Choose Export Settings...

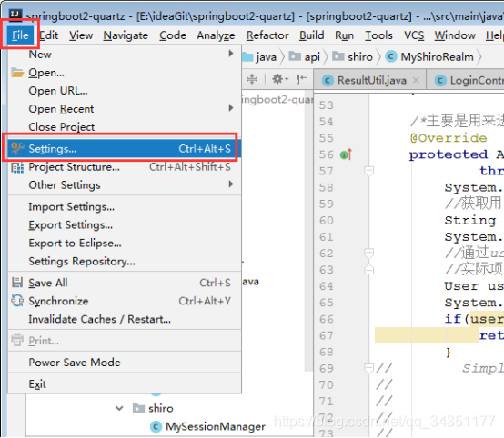[x=125, y=225]
